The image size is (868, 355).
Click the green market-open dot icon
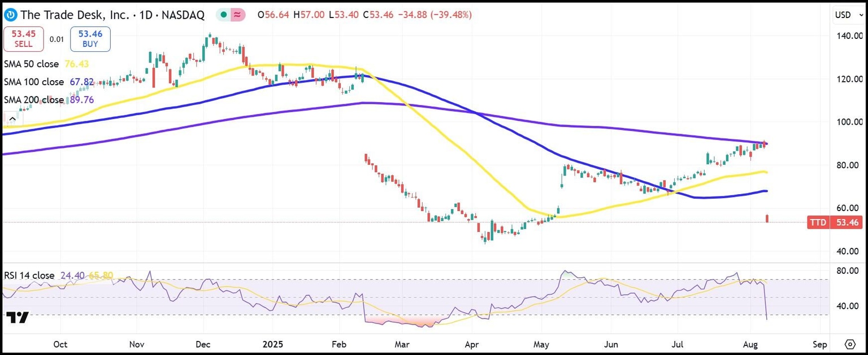click(x=224, y=15)
